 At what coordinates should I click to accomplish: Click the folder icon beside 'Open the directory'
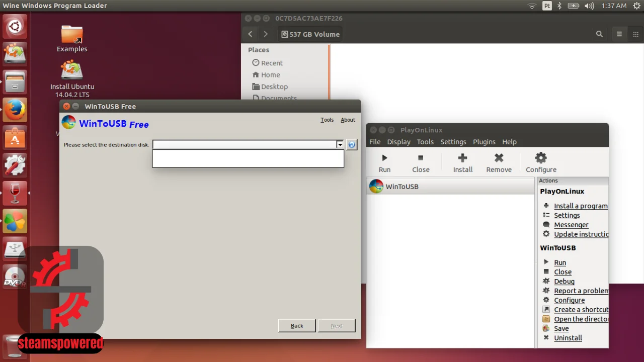(x=546, y=319)
